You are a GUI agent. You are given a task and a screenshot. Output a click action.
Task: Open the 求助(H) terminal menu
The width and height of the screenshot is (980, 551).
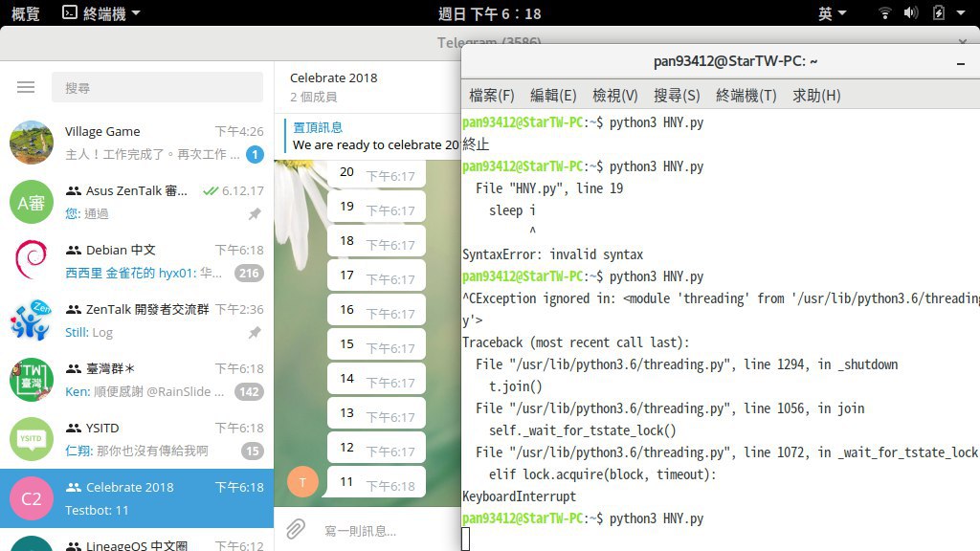[x=816, y=96]
